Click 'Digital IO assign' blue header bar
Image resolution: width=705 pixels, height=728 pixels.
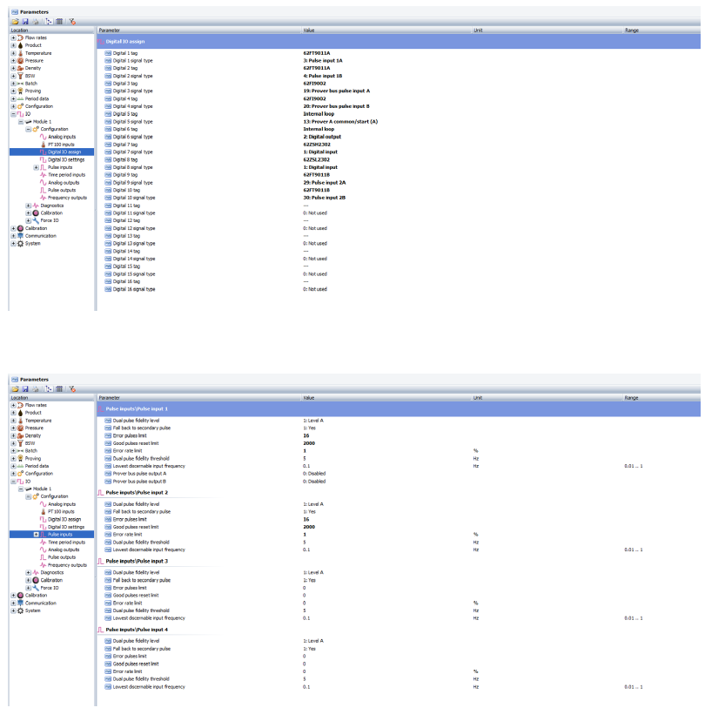coord(399,41)
